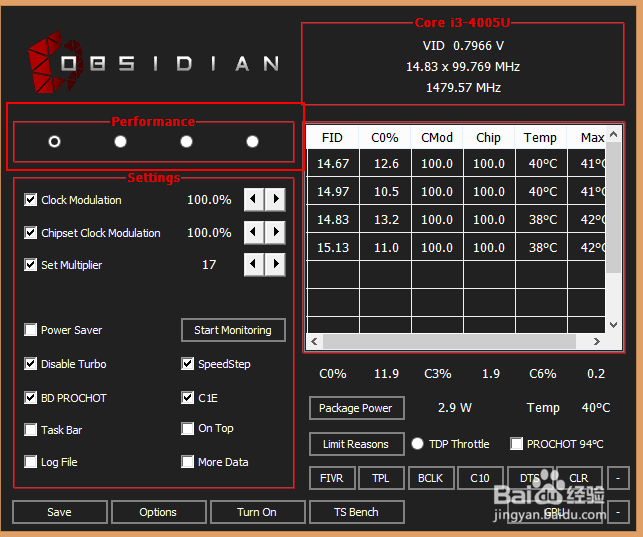Increase Set Multiplier with right arrow
The width and height of the screenshot is (643, 537).
pos(275,264)
